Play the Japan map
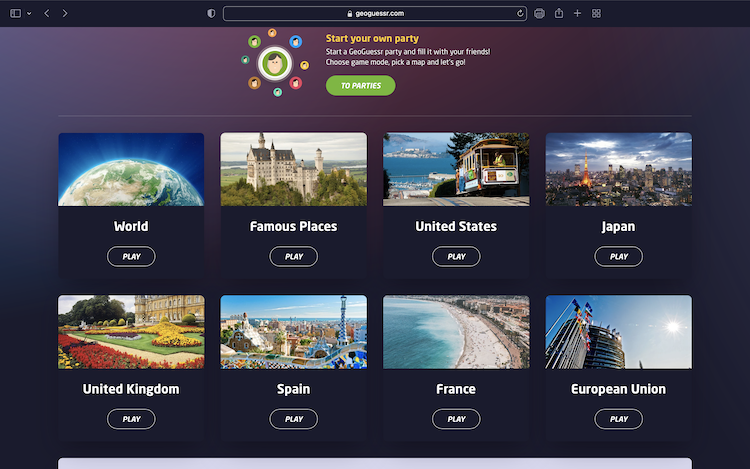This screenshot has width=750, height=469. pos(618,257)
